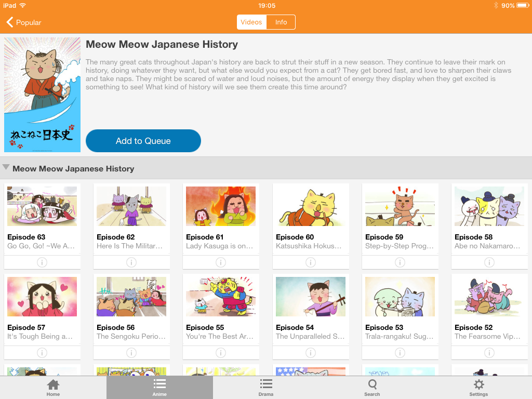Play Episode 60 thumbnail
Image resolution: width=532 pixels, height=399 pixels.
[311, 206]
